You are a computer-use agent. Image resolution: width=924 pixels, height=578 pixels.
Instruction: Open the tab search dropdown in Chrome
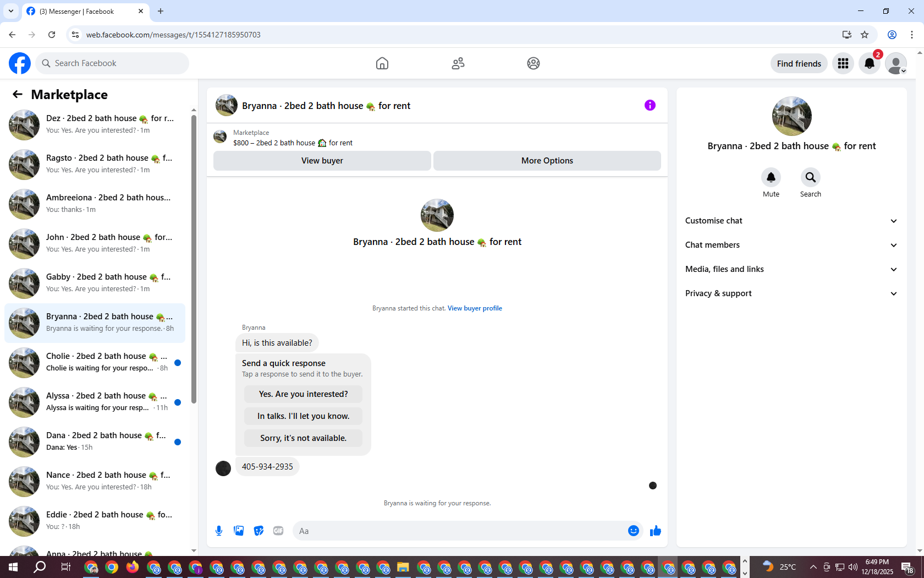(x=11, y=11)
